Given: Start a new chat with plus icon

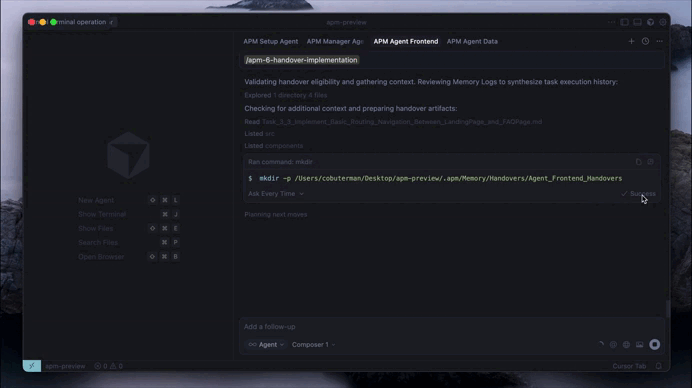Looking at the screenshot, I should pyautogui.click(x=631, y=41).
